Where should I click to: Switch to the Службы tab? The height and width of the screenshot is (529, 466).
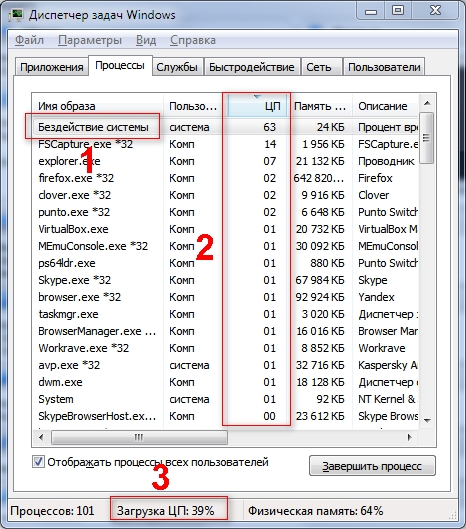click(x=177, y=67)
